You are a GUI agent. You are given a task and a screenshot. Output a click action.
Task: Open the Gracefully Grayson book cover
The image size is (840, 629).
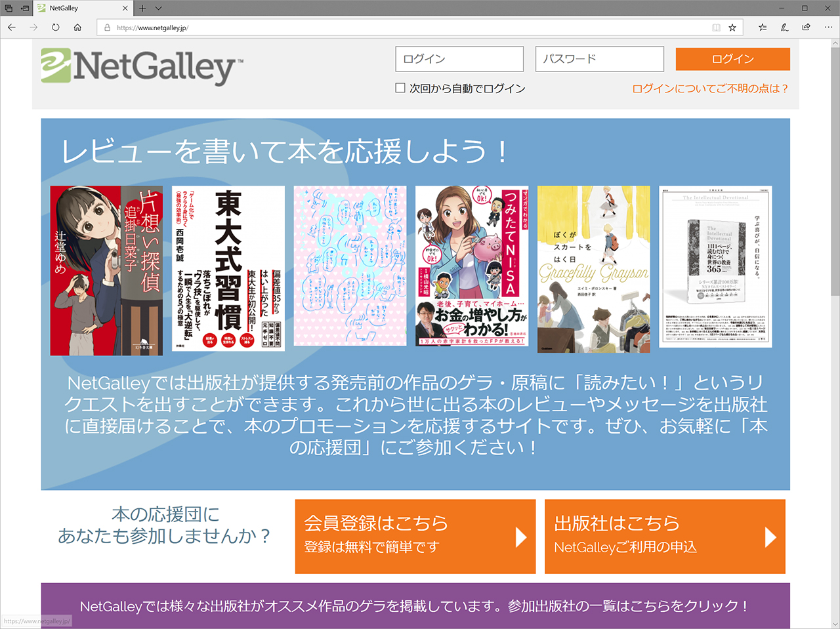click(594, 270)
